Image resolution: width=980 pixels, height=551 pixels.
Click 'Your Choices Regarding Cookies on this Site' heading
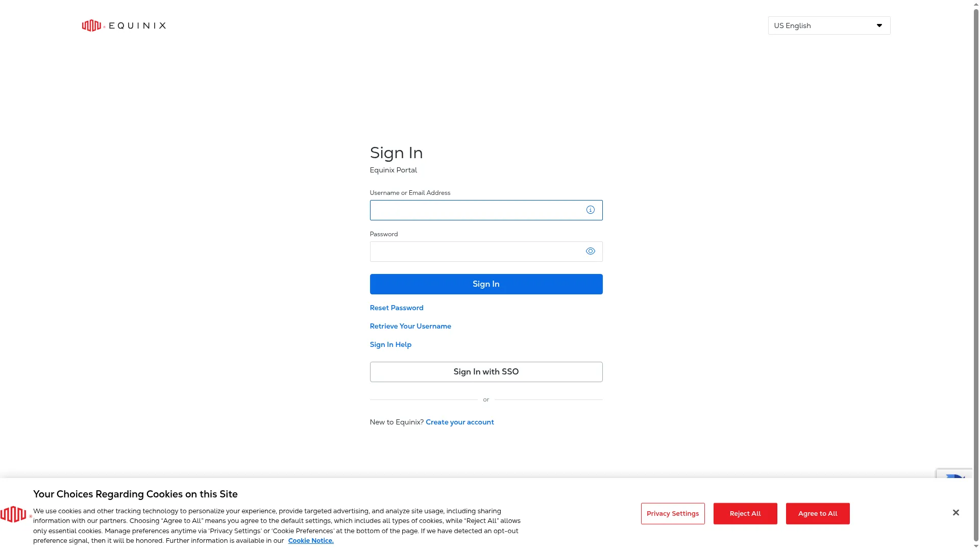[x=135, y=494]
